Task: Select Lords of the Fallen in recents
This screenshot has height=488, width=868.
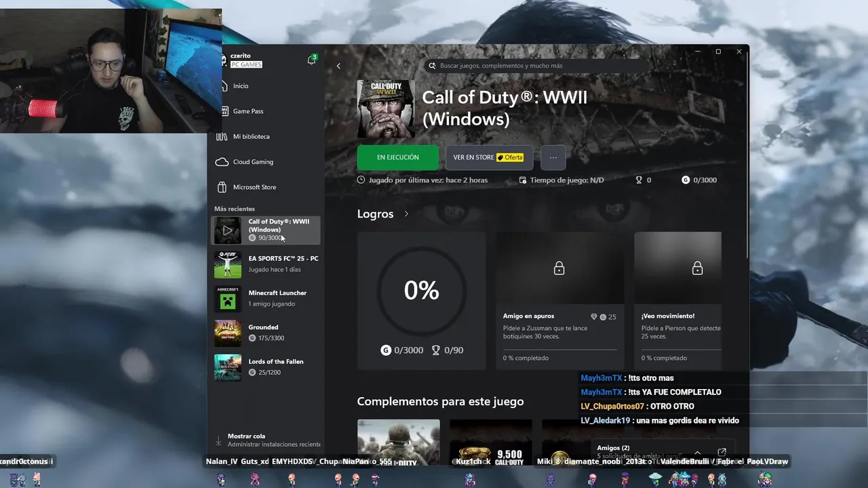Action: 266,367
